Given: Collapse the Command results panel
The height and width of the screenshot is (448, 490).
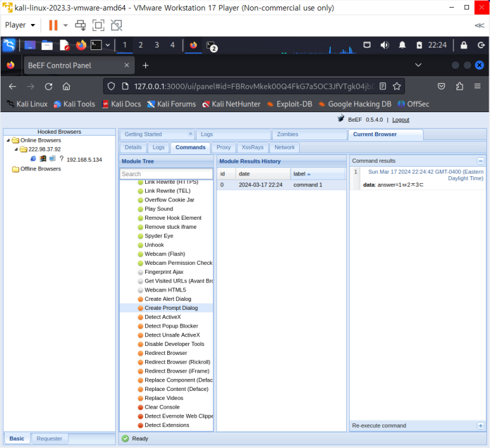Looking at the screenshot, I should pyautogui.click(x=480, y=161).
